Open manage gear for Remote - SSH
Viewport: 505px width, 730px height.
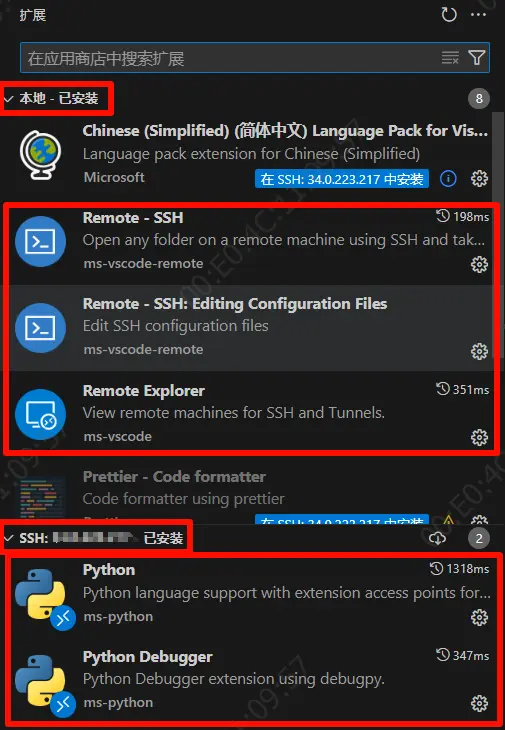pos(479,264)
